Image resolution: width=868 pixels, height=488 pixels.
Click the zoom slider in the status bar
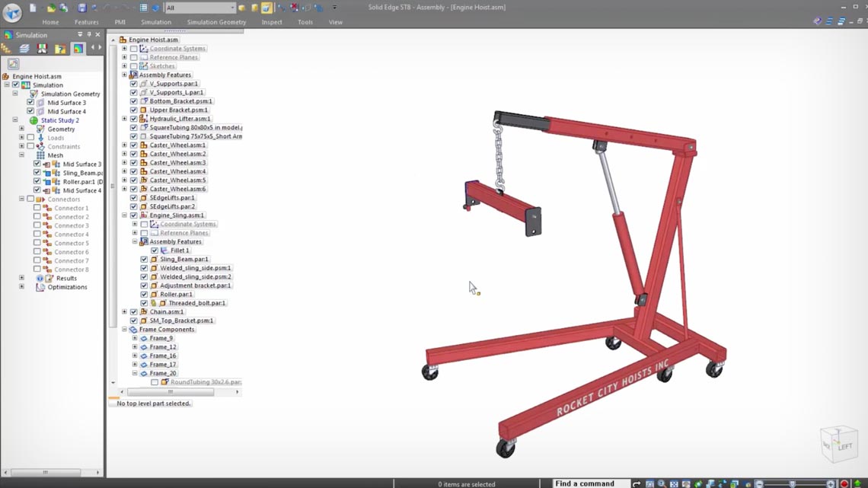[792, 483]
